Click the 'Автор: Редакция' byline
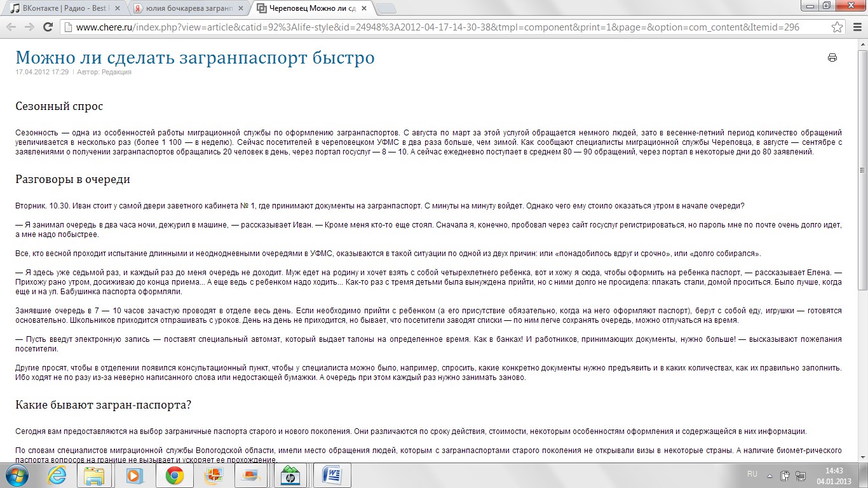 coord(104,72)
